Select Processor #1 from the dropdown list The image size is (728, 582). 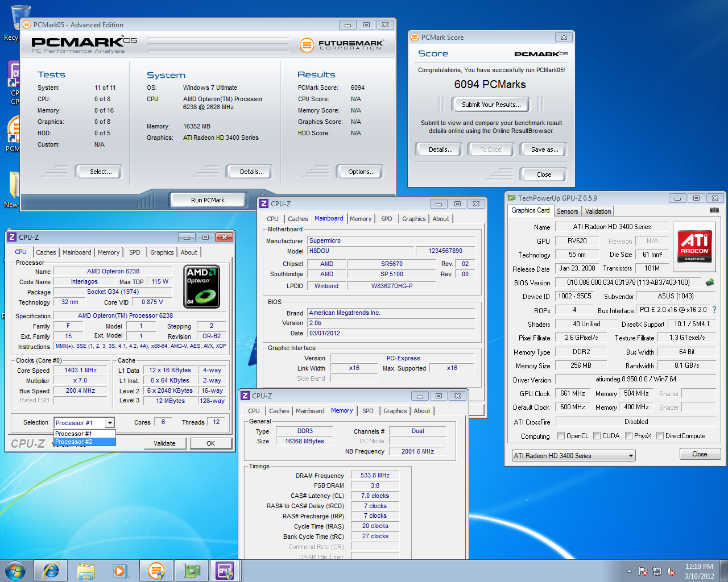pos(85,434)
